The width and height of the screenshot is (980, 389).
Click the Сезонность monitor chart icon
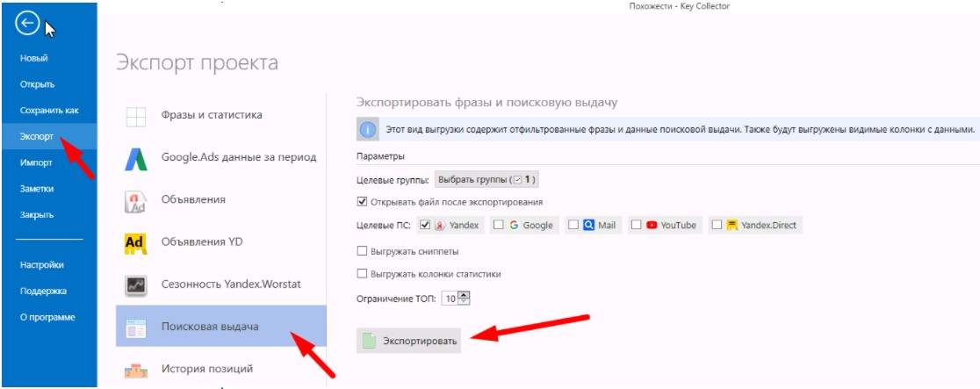coord(135,285)
